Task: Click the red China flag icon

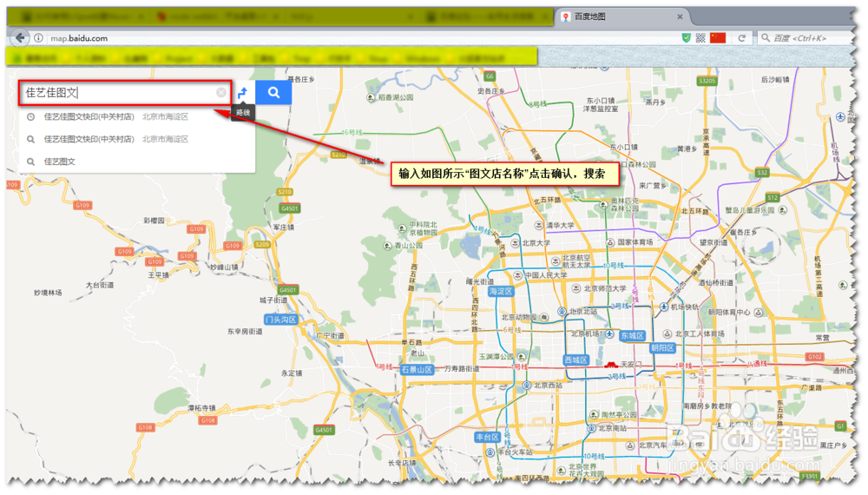Action: coord(718,37)
